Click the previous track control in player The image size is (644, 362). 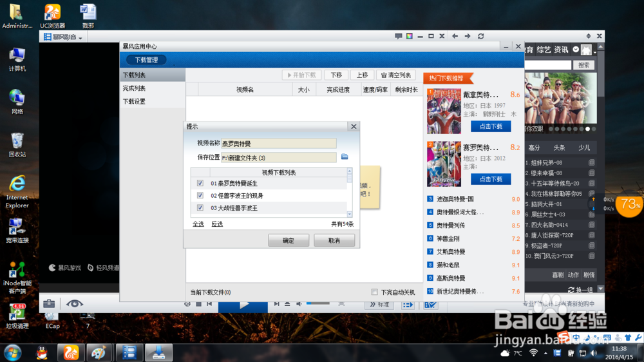209,303
